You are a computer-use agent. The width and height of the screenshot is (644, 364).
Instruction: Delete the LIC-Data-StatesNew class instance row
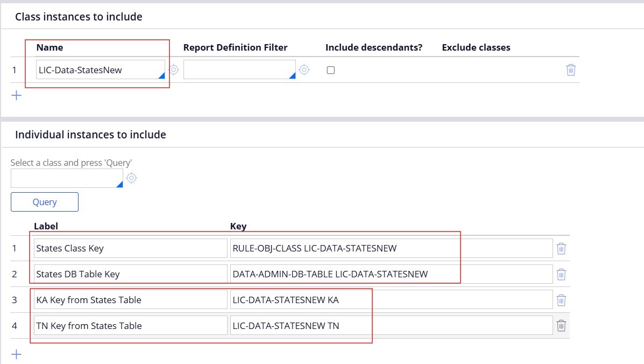pos(571,70)
